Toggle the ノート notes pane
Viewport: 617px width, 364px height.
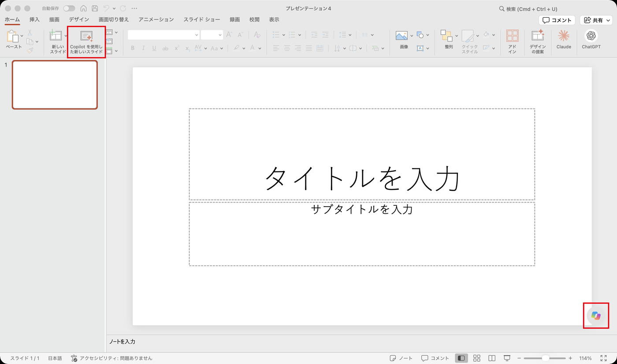coord(401,358)
